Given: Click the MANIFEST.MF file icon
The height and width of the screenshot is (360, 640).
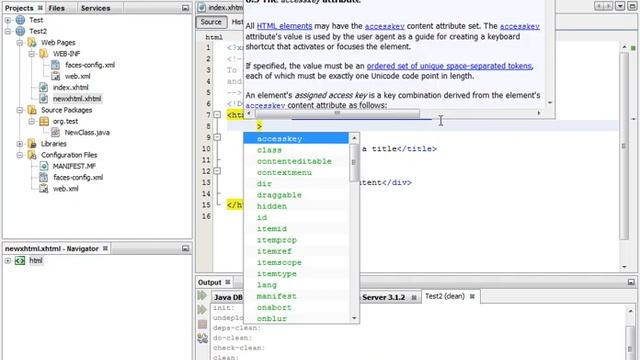Looking at the screenshot, I should [44, 166].
